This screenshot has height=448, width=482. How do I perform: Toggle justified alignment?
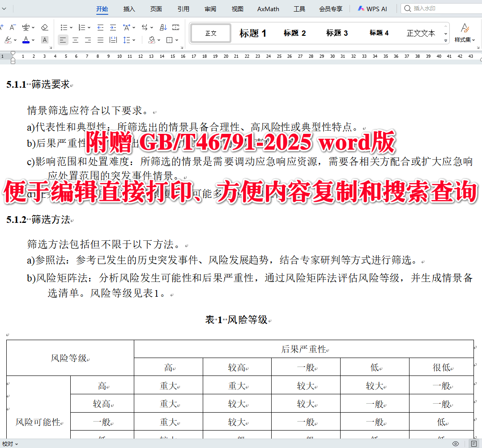[100, 40]
